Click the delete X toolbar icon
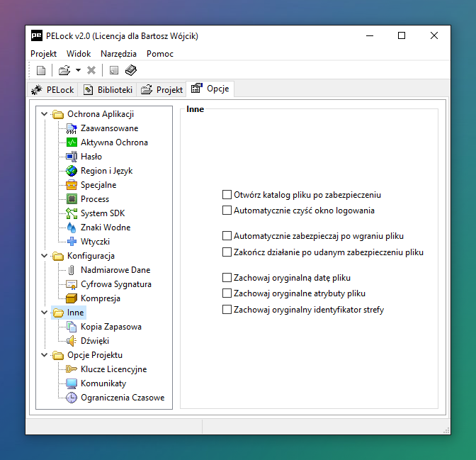Screen dimensions: 476x460 91,70
